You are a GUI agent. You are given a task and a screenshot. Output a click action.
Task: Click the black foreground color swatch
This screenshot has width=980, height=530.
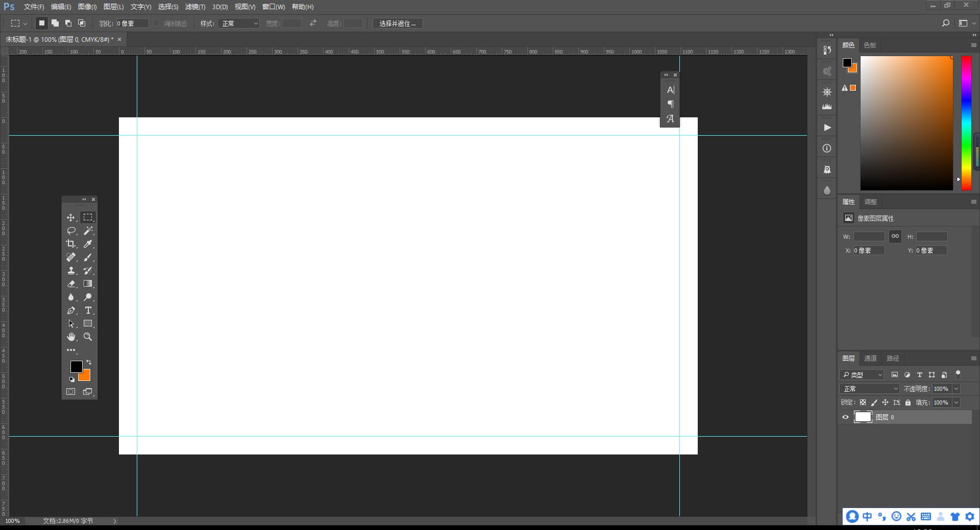point(77,367)
